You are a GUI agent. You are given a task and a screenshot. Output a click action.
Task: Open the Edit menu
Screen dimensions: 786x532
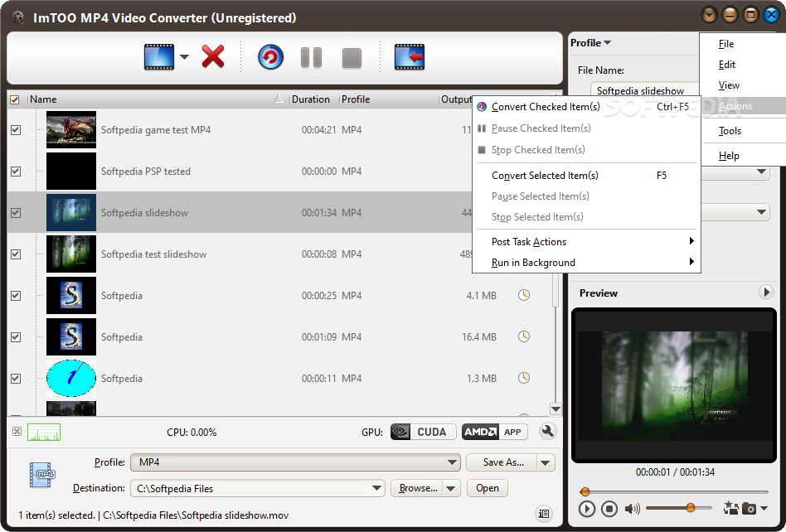coord(726,64)
